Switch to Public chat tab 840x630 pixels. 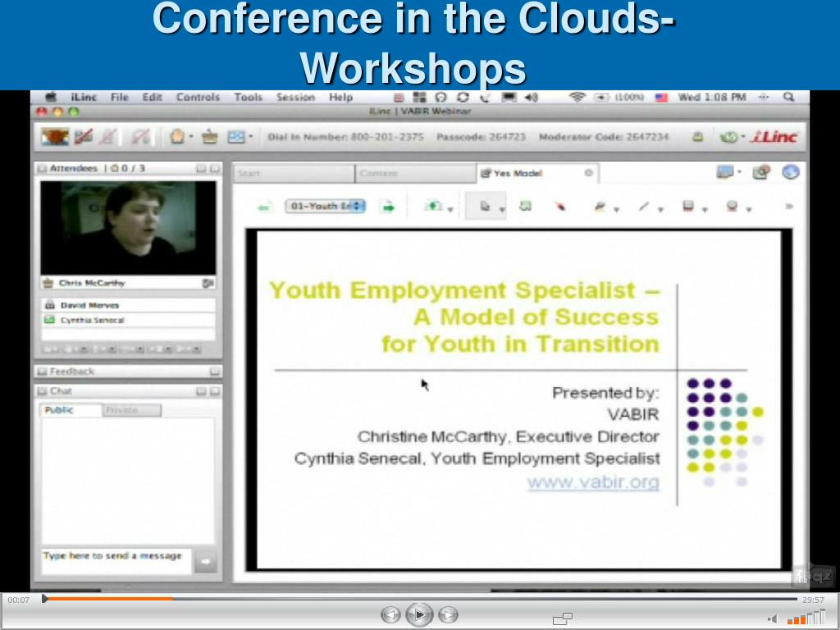71,410
